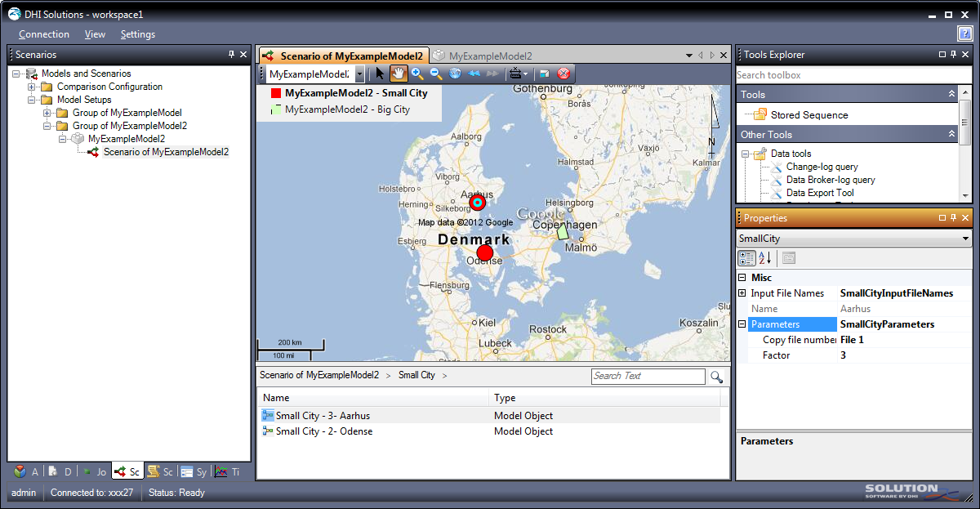
Task: Switch to the MyExampleModel2 document tab
Action: point(489,56)
